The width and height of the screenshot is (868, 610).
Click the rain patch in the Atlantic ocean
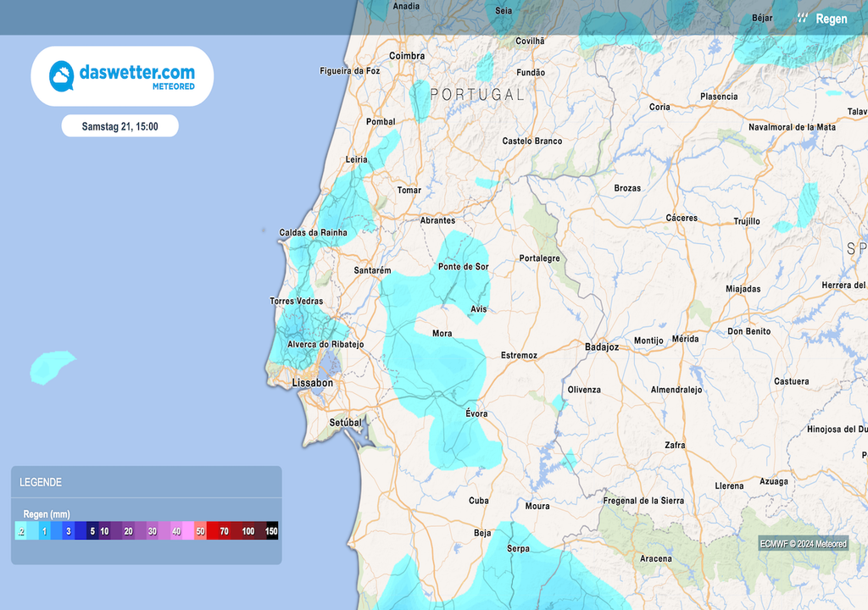pyautogui.click(x=51, y=367)
